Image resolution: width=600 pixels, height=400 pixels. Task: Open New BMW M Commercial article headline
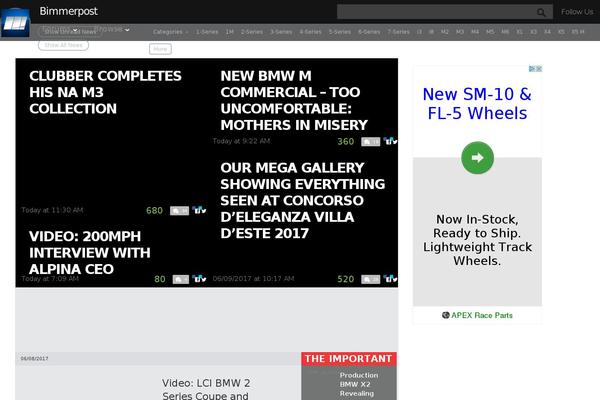click(x=294, y=100)
